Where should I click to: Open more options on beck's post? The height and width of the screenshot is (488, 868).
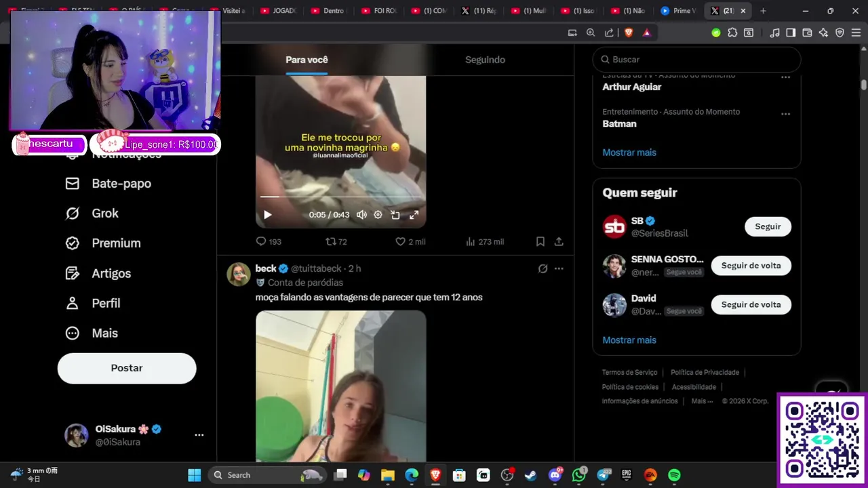(559, 268)
